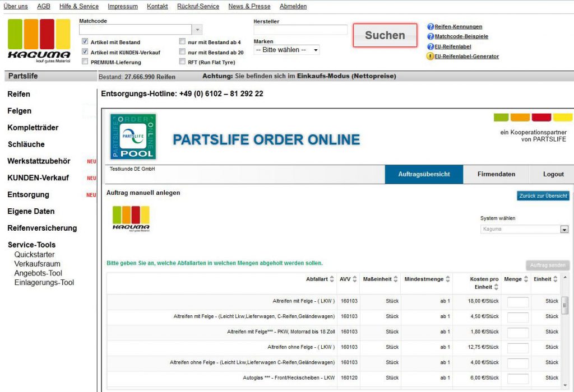The width and height of the screenshot is (574, 392).
Task: Toggle Artikel mit KUNDEN-Verkauf checkbox
Action: (85, 52)
